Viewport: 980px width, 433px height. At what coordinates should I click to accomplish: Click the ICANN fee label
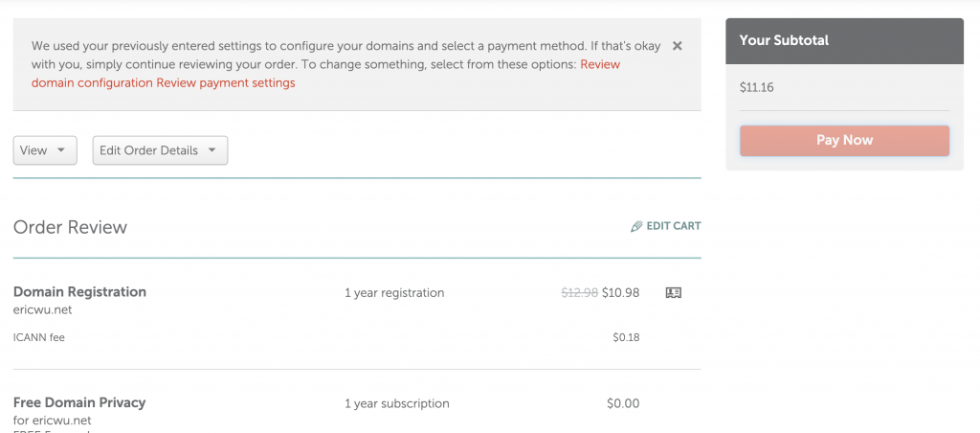(39, 337)
